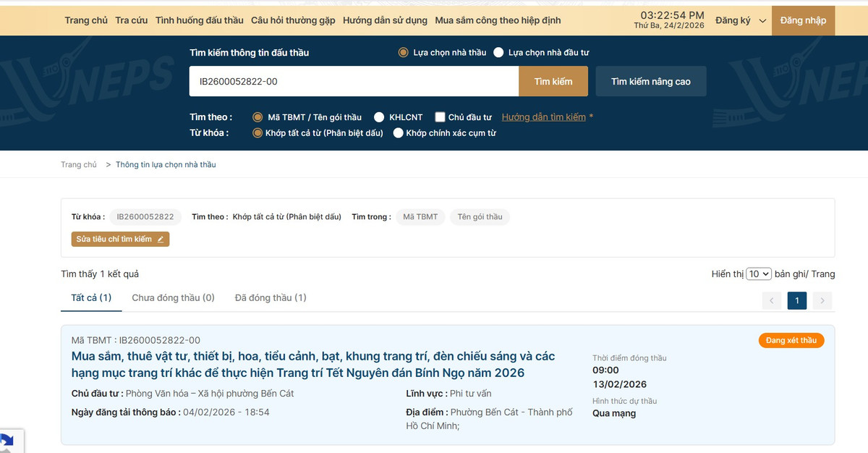Click the Đăng nhập button
868x453 pixels.
(803, 20)
